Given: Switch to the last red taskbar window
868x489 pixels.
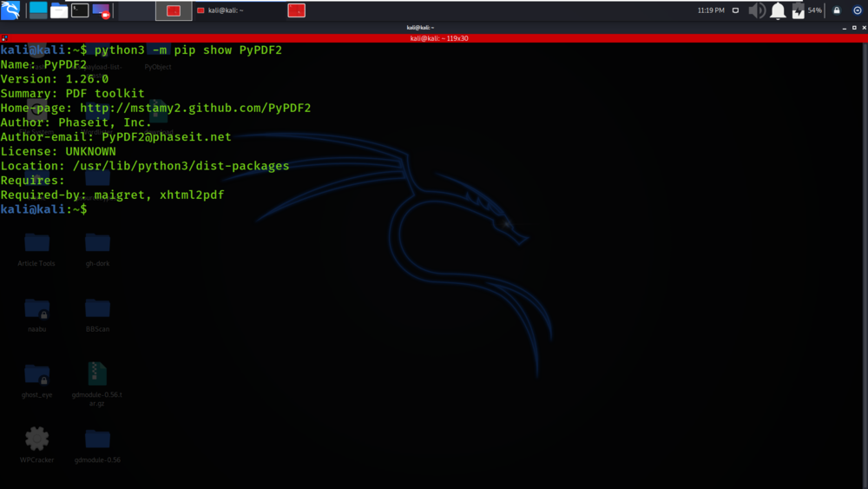Looking at the screenshot, I should [x=297, y=10].
